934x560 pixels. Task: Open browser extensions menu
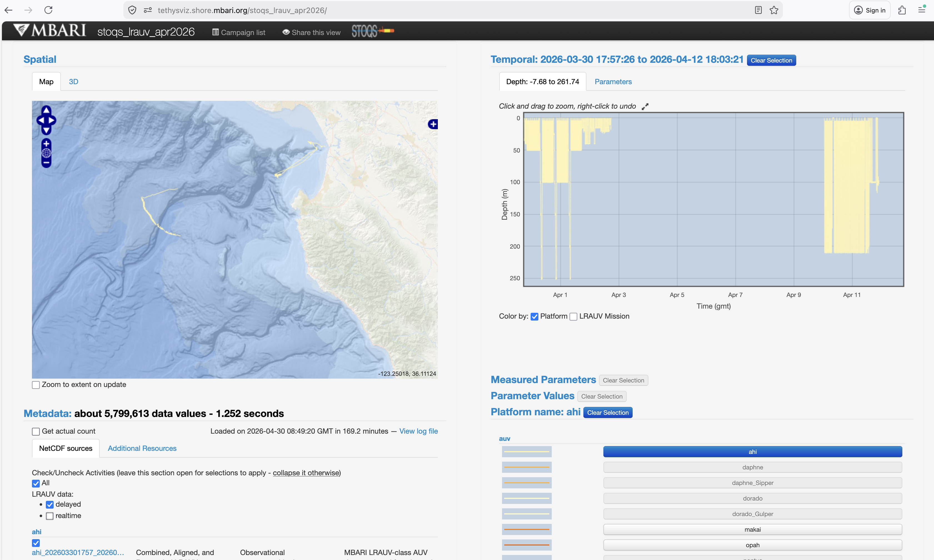point(902,10)
